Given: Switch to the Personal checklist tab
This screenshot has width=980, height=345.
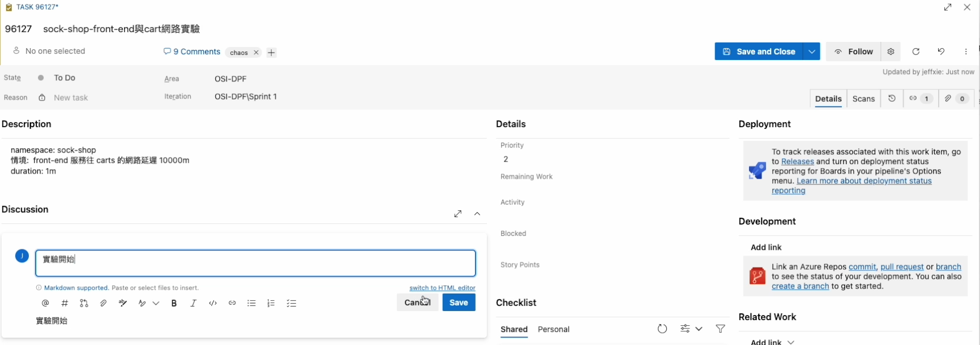Looking at the screenshot, I should (553, 329).
